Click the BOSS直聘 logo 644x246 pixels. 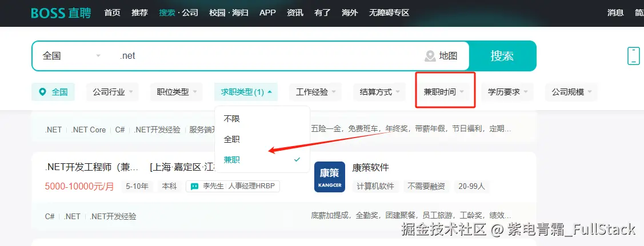pyautogui.click(x=61, y=13)
